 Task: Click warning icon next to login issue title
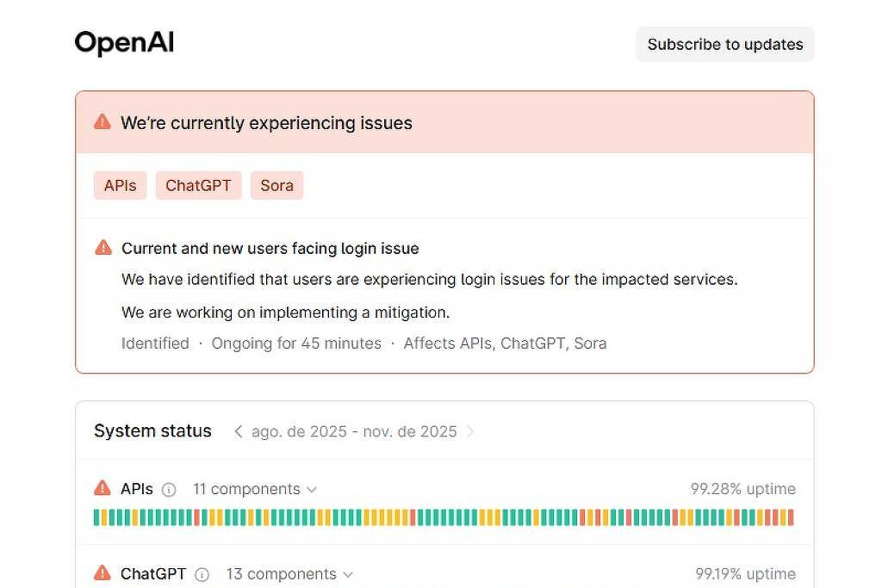coord(103,248)
